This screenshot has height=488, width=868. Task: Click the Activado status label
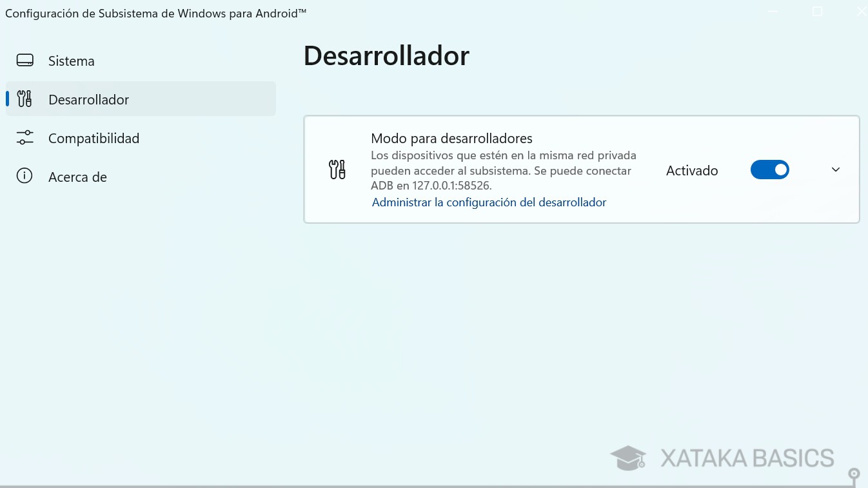tap(692, 170)
